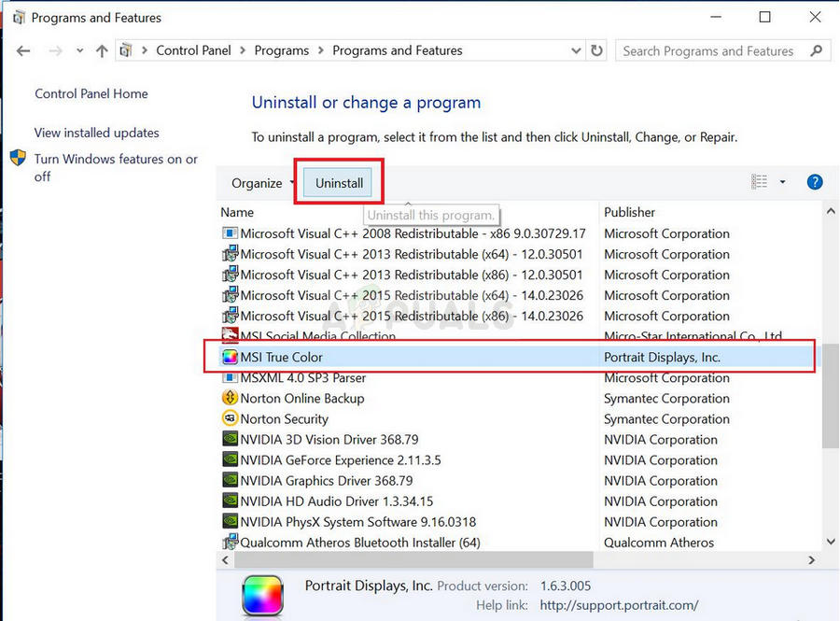Click MSI Social Media Collection icon
The image size is (840, 621).
[230, 335]
